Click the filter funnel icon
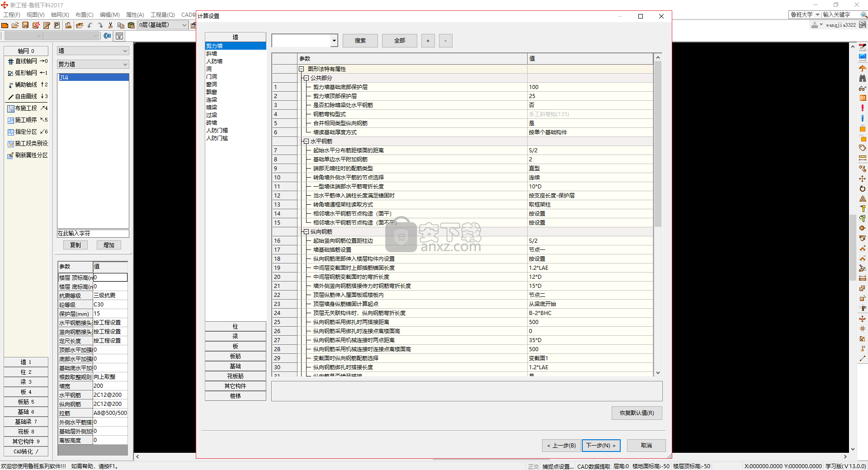The image size is (868, 470). pos(119,36)
